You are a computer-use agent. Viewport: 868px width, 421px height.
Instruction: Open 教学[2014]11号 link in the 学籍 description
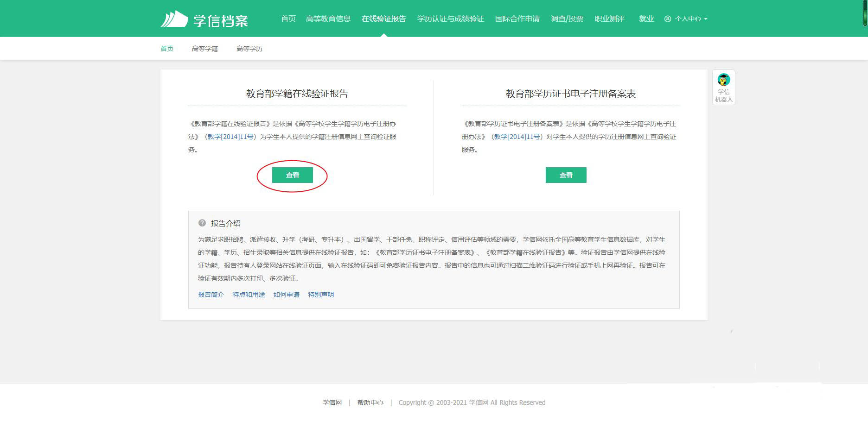point(230,137)
